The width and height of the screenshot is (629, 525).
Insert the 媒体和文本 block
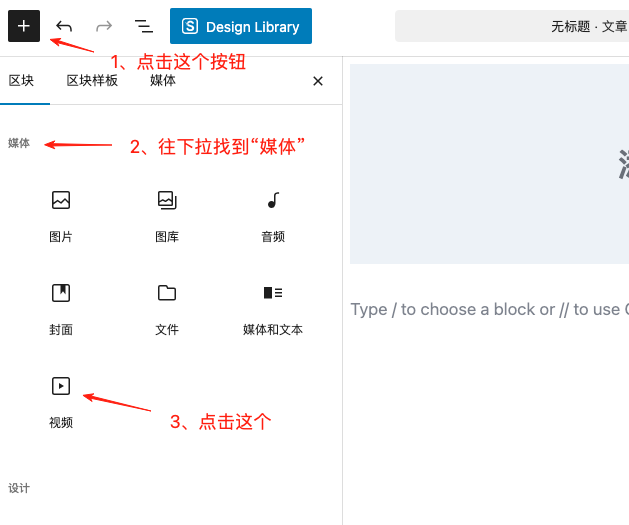point(273,307)
